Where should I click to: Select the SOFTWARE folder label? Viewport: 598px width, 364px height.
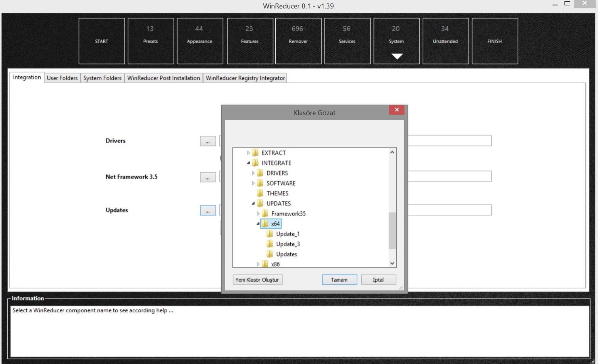click(281, 183)
